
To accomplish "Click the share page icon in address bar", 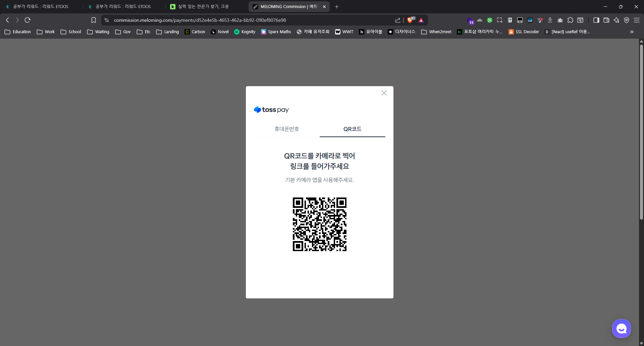I will (398, 20).
